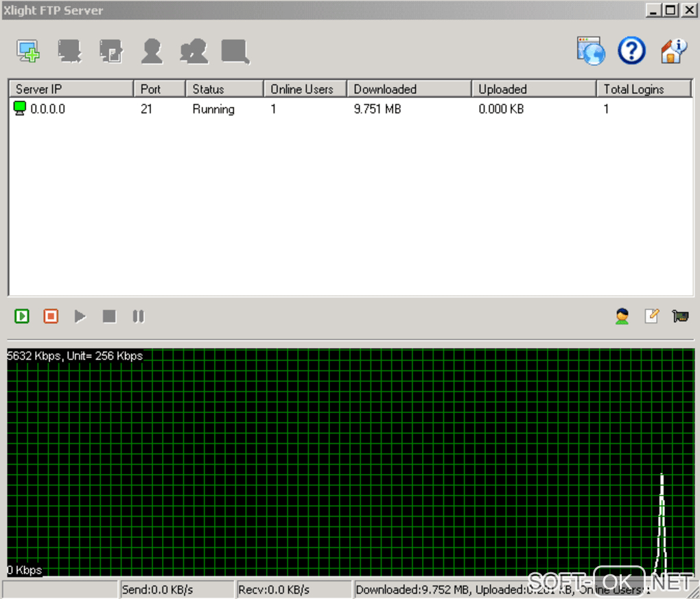Maximize the Xlight FTP Server window
The image size is (700, 599).
(670, 10)
